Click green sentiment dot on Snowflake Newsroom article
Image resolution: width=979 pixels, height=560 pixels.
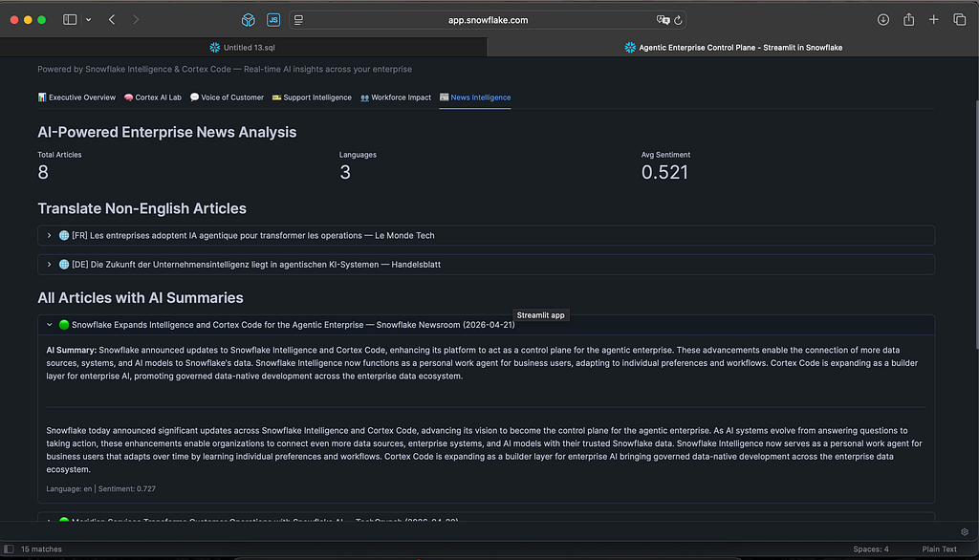click(x=64, y=325)
